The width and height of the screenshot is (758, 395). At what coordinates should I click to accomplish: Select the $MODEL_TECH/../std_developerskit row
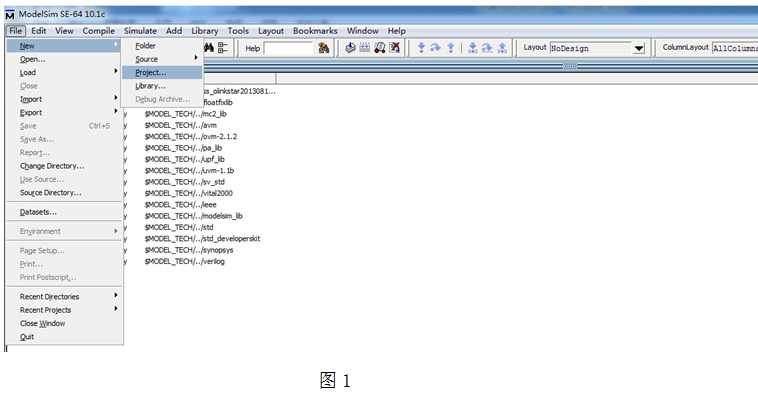point(203,239)
